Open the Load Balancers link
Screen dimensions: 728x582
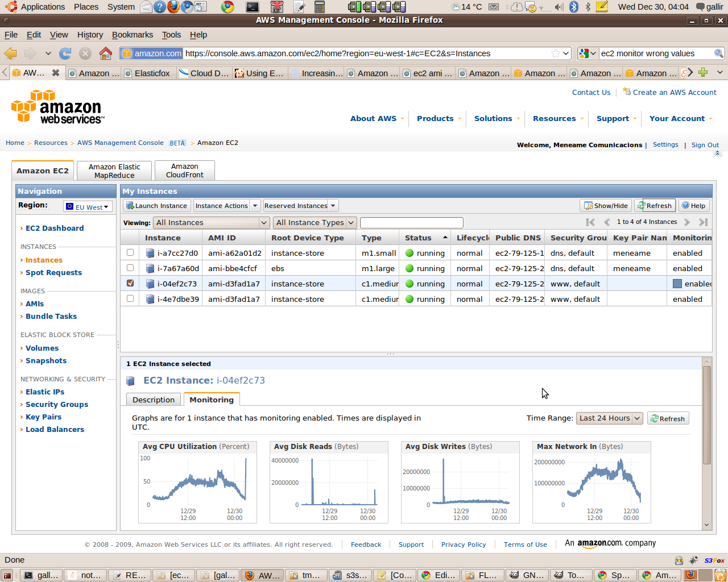(55, 430)
